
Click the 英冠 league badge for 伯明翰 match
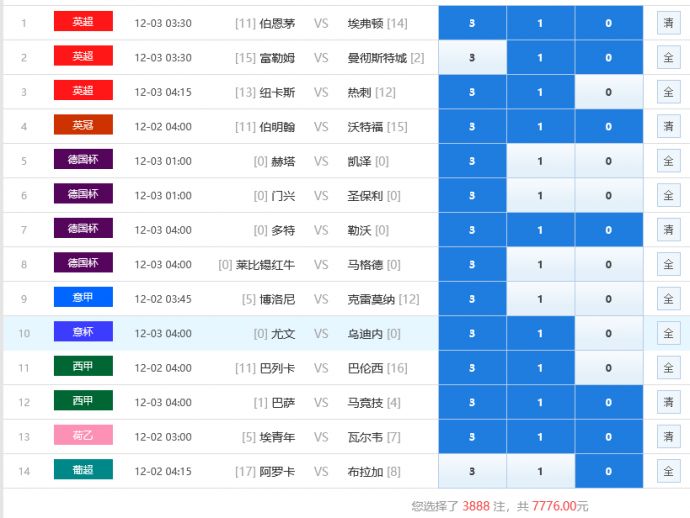tap(83, 126)
